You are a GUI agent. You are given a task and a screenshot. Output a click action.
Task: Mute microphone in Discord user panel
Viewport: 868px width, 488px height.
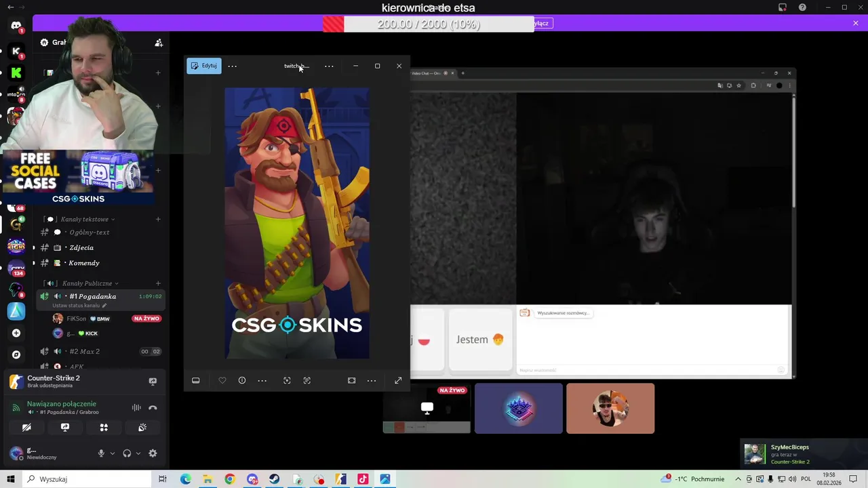point(101,453)
